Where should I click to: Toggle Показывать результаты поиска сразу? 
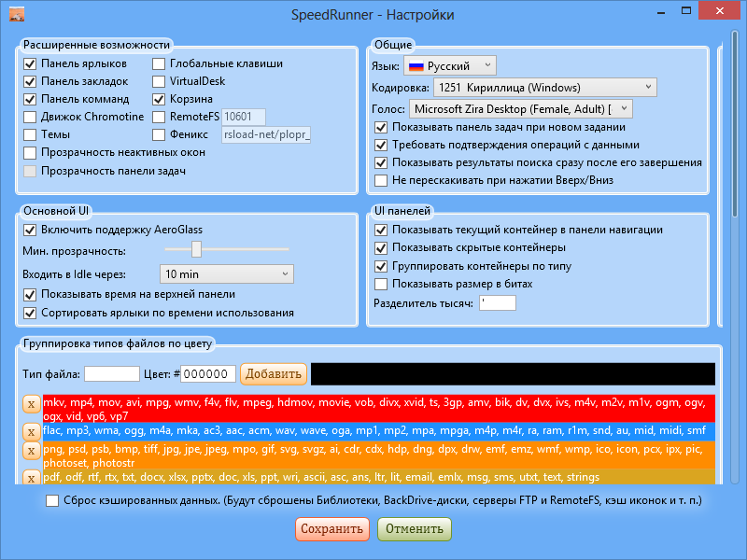click(381, 162)
